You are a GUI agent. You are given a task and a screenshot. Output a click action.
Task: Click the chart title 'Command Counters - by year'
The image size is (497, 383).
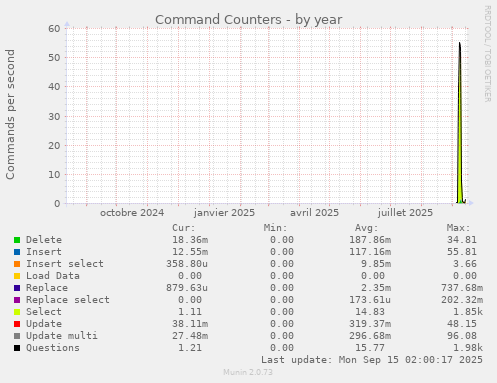coord(249,20)
